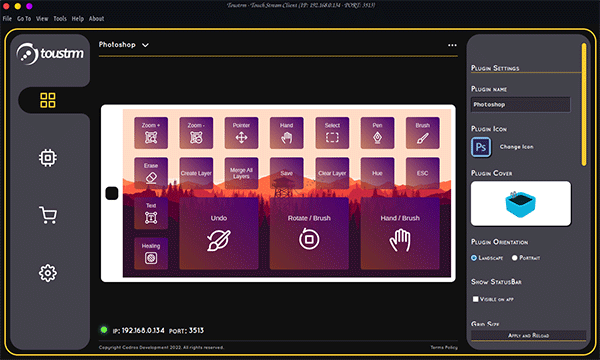This screenshot has width=600, height=360.
Task: Enable the Visible on app checkbox
Action: pos(475,299)
